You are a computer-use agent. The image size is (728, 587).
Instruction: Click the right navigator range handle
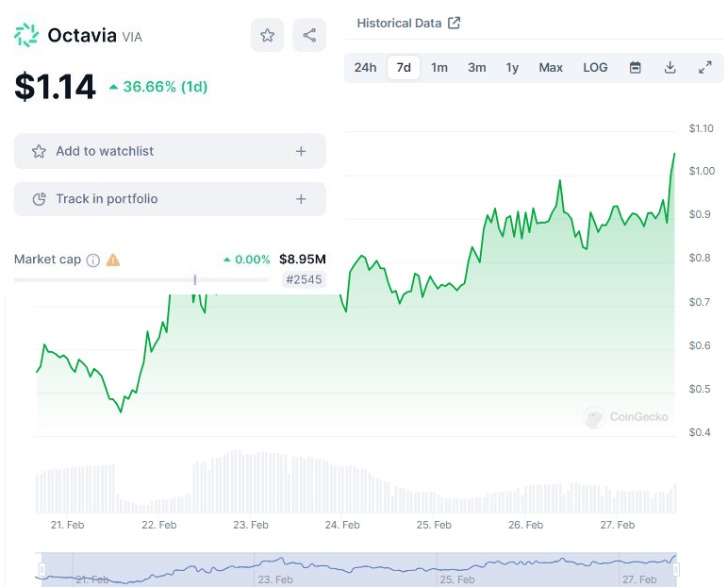click(x=676, y=569)
